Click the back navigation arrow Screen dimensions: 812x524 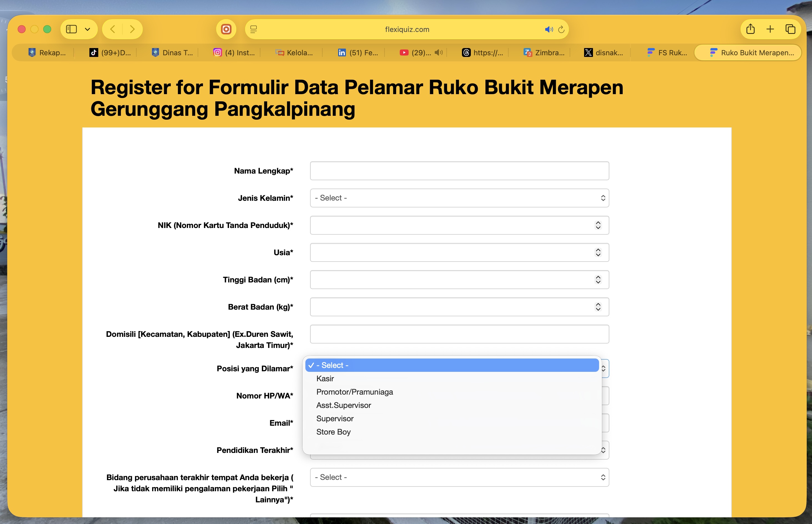point(113,29)
